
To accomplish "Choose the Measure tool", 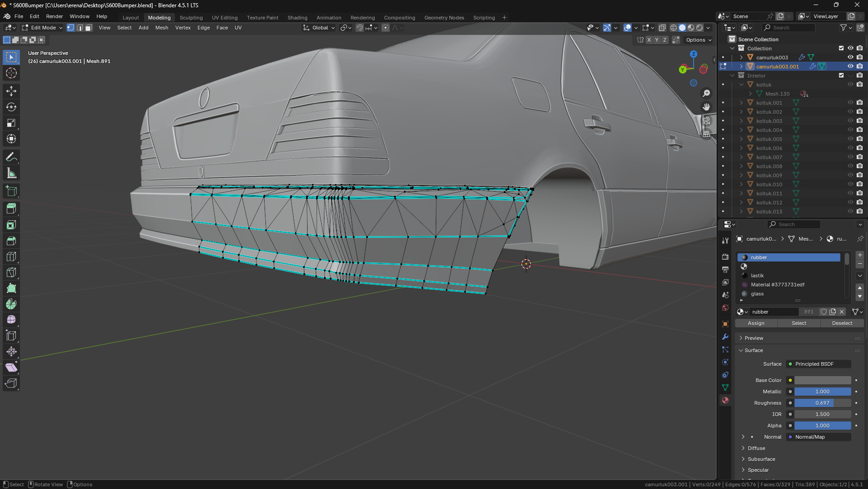I will pos(11,173).
